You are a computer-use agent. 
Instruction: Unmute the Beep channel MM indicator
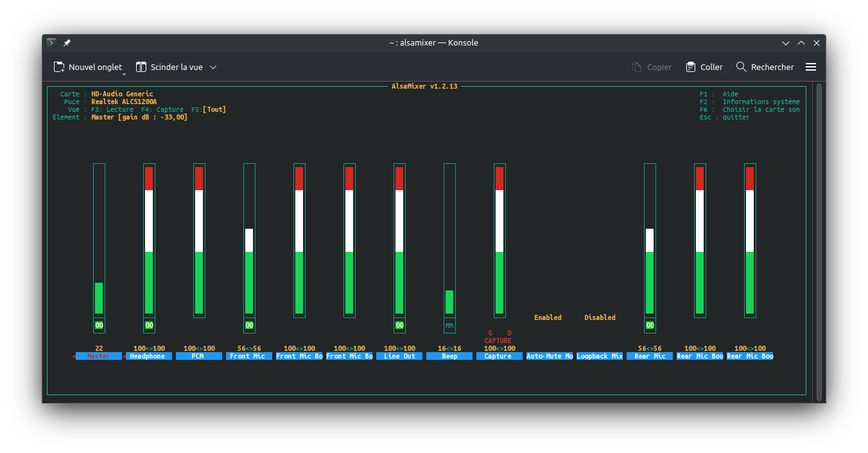(x=449, y=326)
